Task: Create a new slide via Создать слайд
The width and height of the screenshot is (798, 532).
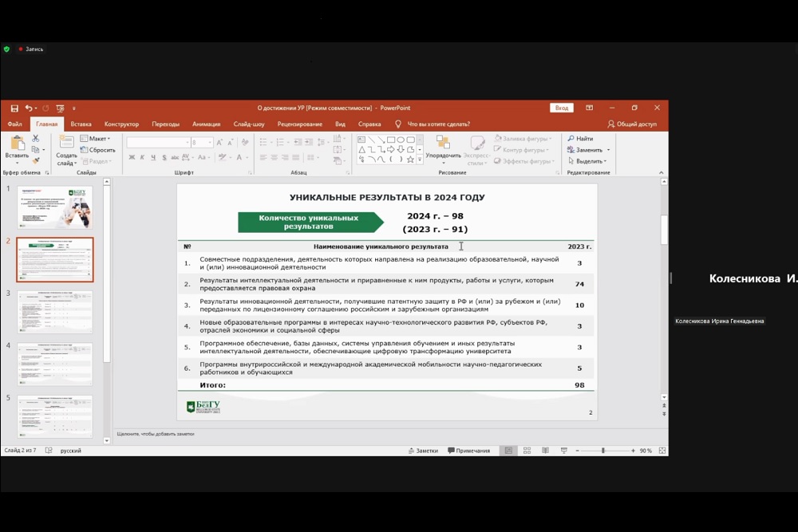Action: [x=67, y=150]
